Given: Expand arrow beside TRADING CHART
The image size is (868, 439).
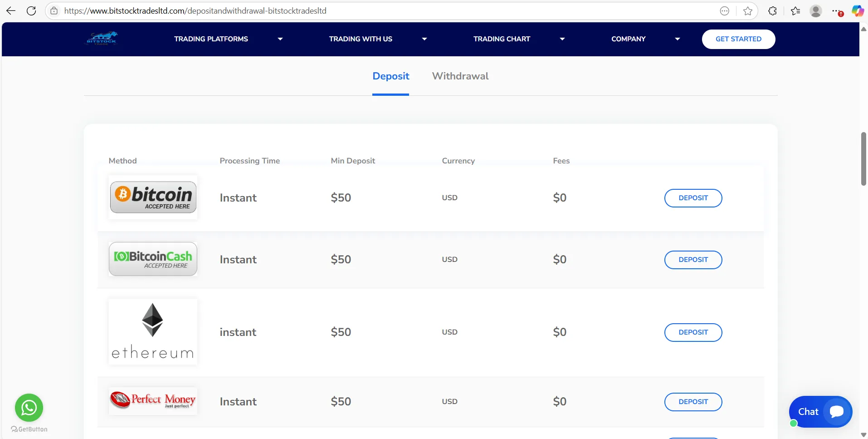Looking at the screenshot, I should pyautogui.click(x=562, y=39).
